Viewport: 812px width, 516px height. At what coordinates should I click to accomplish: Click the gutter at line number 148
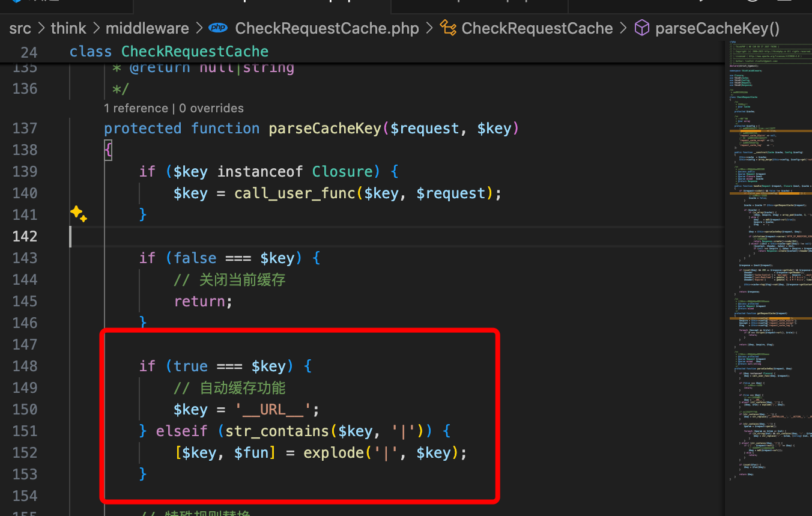tap(25, 366)
